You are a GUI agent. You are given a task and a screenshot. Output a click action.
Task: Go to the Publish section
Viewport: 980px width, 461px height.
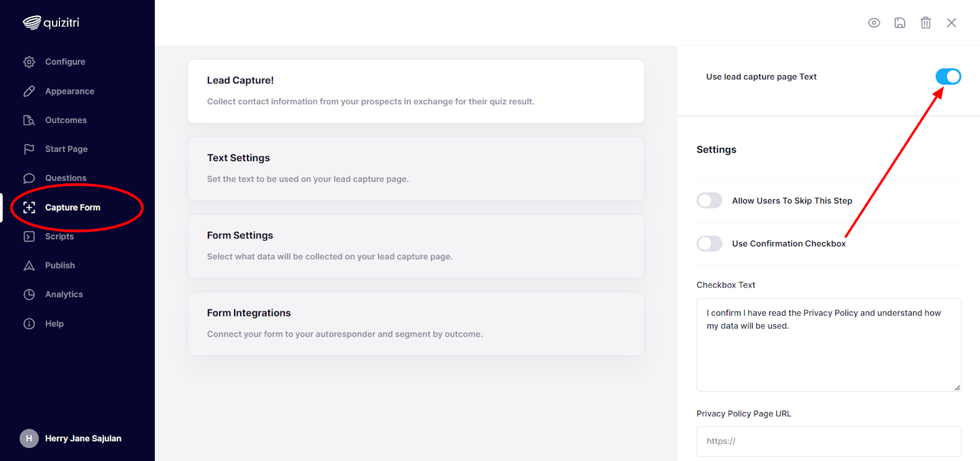coord(60,265)
